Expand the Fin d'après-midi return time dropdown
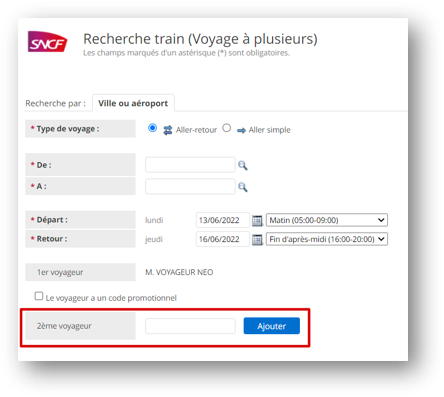The image size is (444, 397). [x=327, y=239]
